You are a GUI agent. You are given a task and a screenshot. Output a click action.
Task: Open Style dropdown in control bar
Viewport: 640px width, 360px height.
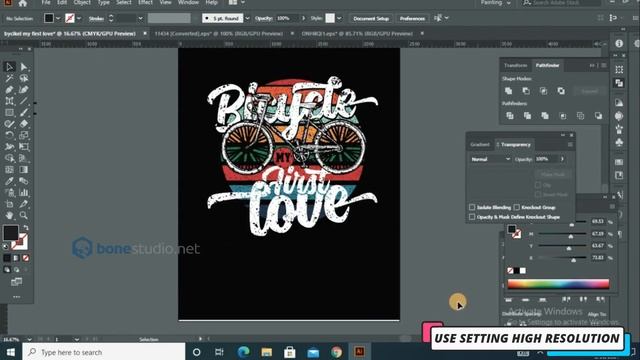coord(339,18)
